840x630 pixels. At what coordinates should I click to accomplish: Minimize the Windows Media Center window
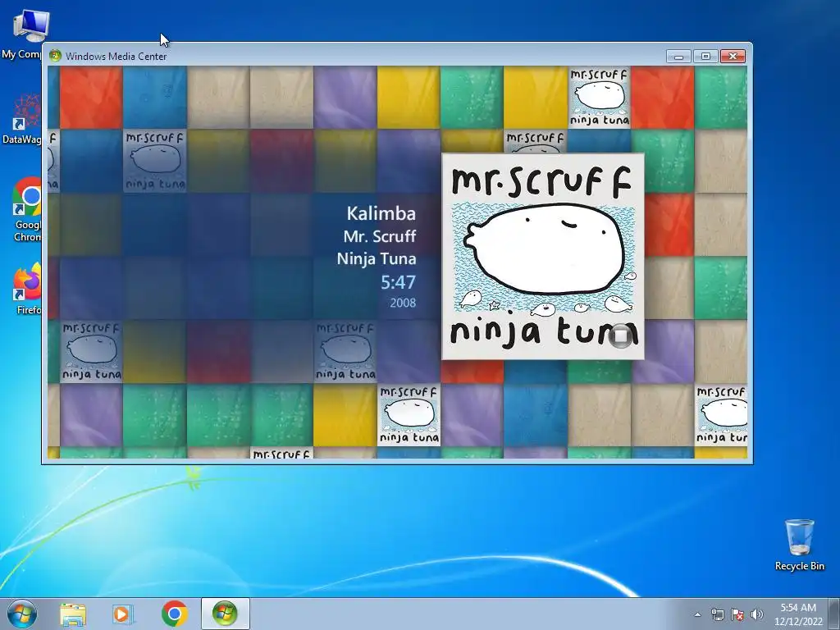click(x=678, y=57)
